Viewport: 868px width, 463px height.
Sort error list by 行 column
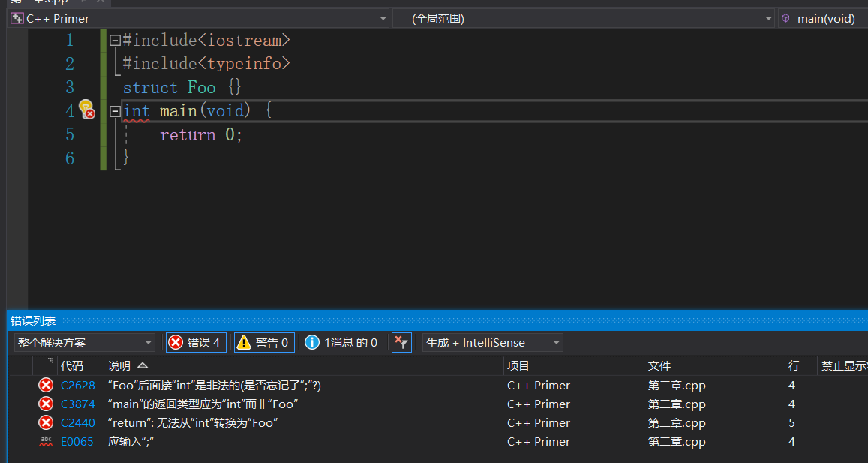coord(800,366)
